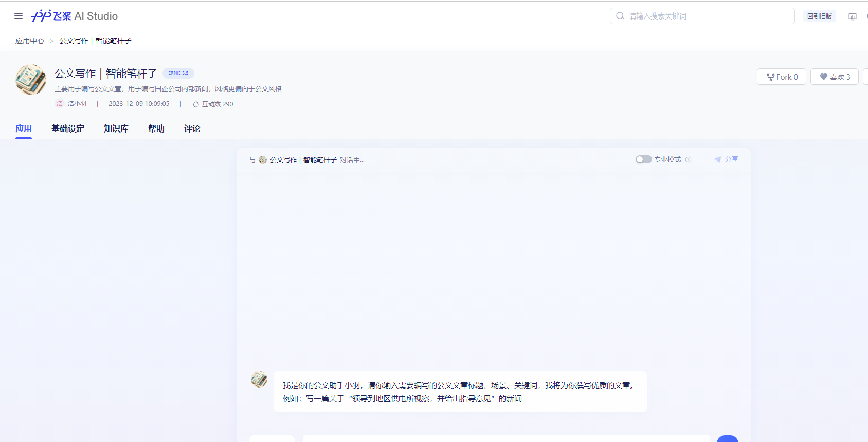868x442 pixels.
Task: Click the flame icon next to 互动数 290
Action: 196,104
